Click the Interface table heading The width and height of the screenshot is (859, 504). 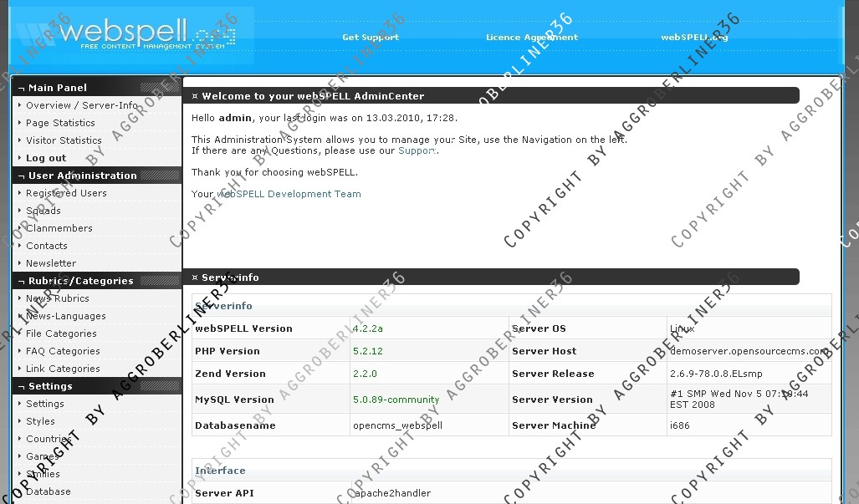[x=220, y=470]
